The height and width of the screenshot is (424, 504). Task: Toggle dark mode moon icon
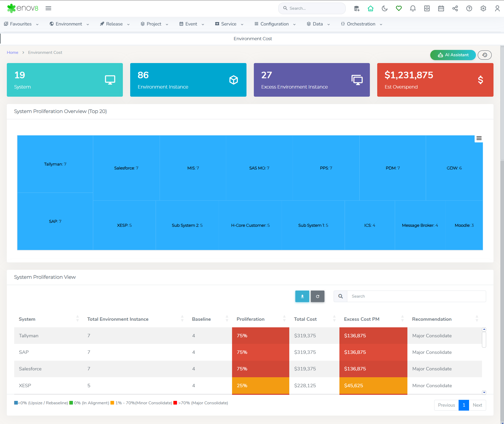[x=385, y=8]
